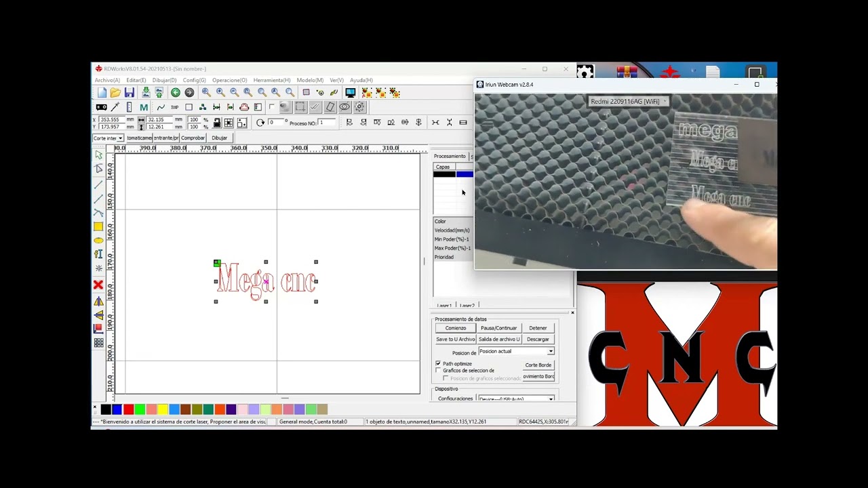868x488 pixels.
Task: Click the Proceso NO input field
Action: click(328, 123)
